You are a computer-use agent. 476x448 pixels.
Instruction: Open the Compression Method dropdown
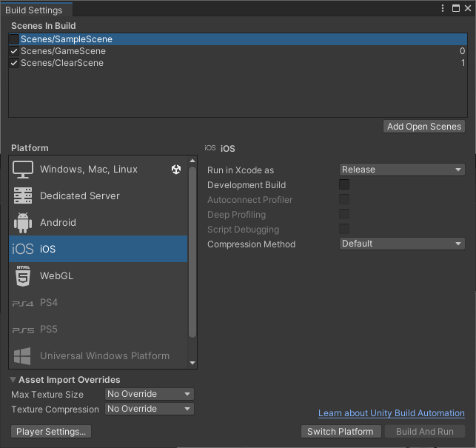402,244
